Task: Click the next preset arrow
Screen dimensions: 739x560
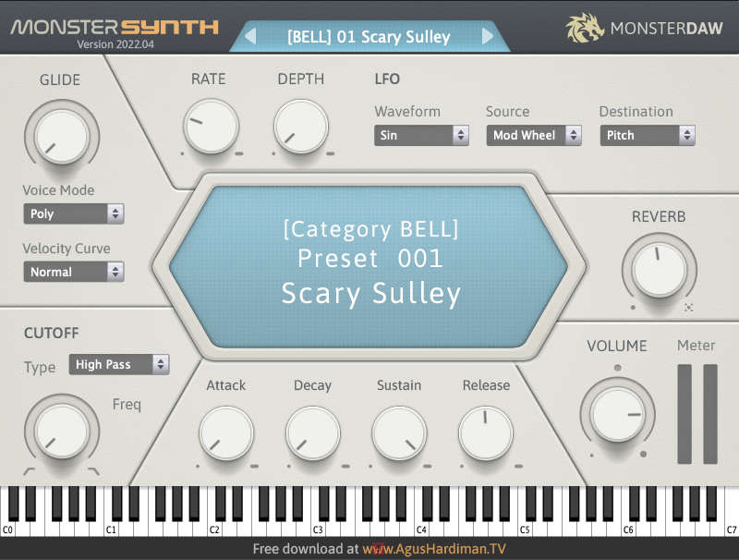Action: (x=489, y=36)
